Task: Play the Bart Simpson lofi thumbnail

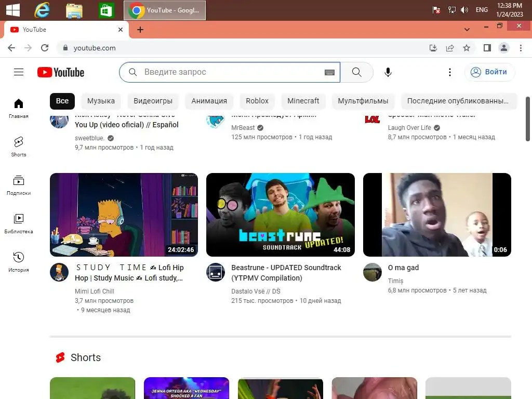Action: (124, 215)
